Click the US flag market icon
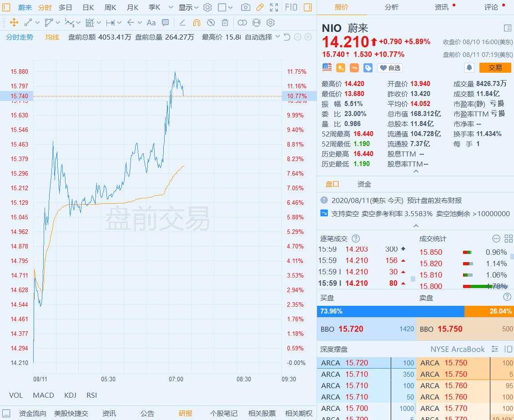Image resolution: width=514 pixels, height=420 pixels. (x=327, y=67)
